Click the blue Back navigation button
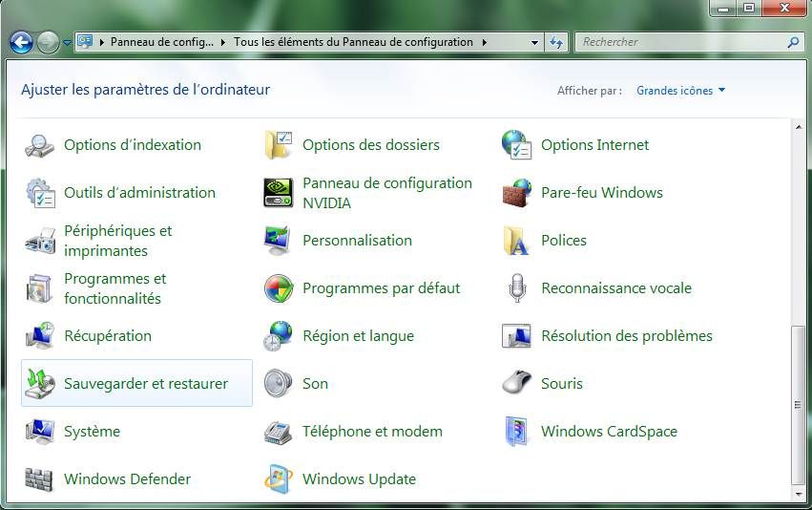The height and width of the screenshot is (510, 812). pyautogui.click(x=21, y=42)
